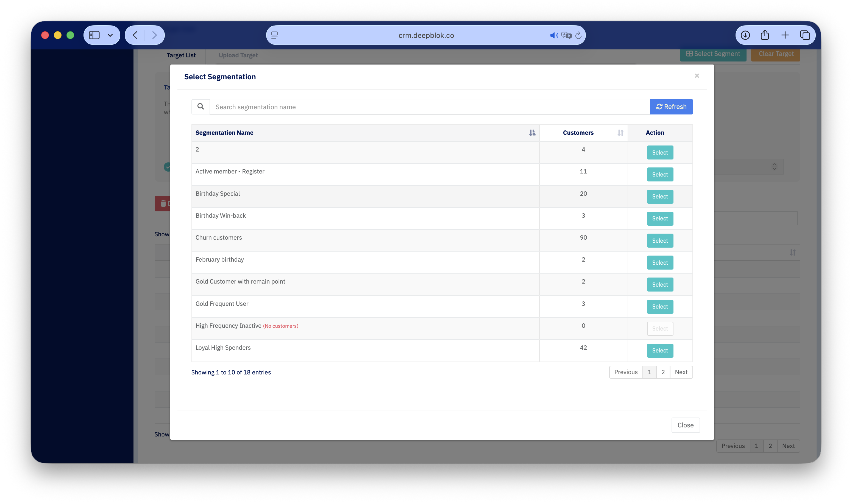
Task: Switch to the Target List tab
Action: [x=181, y=55]
